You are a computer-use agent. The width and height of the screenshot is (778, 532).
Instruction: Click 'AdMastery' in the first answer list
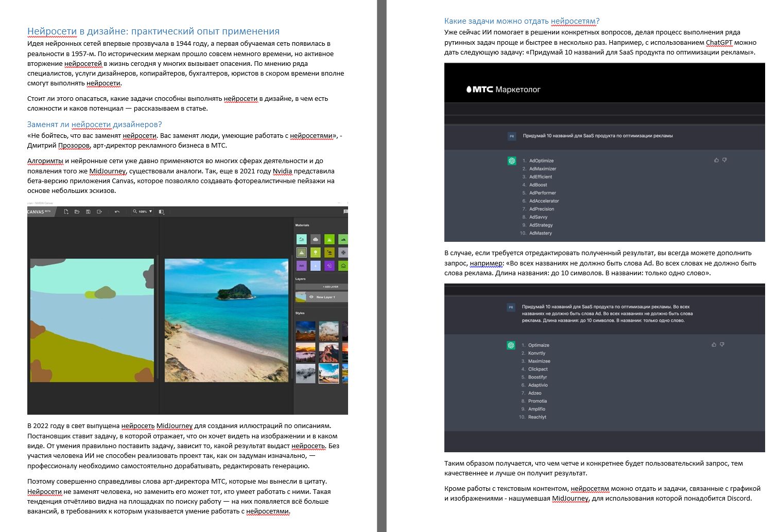tap(540, 233)
